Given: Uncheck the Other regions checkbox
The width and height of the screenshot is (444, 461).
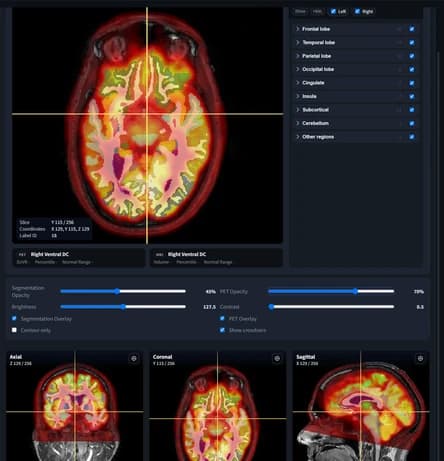Looking at the screenshot, I should [x=412, y=137].
